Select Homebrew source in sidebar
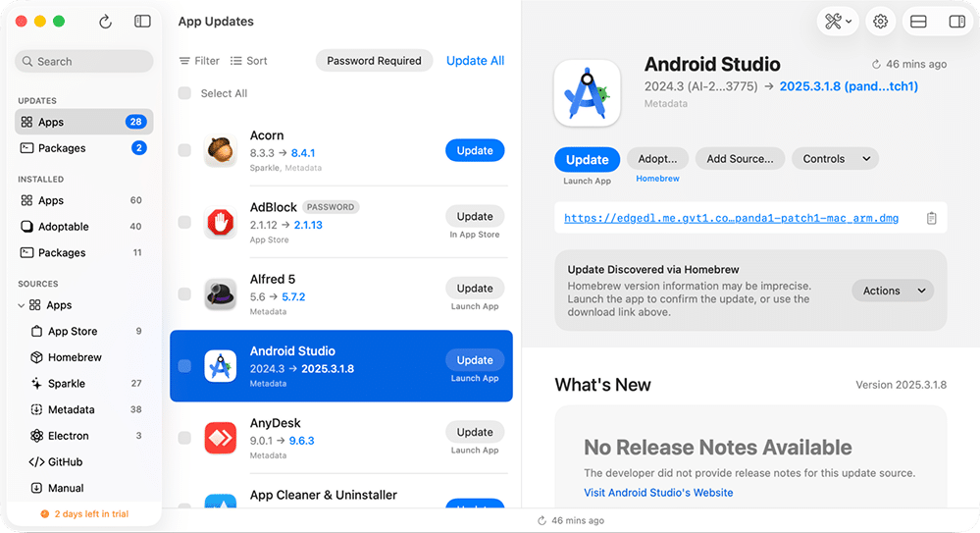Screen dimensions: 980x533 tap(84, 357)
